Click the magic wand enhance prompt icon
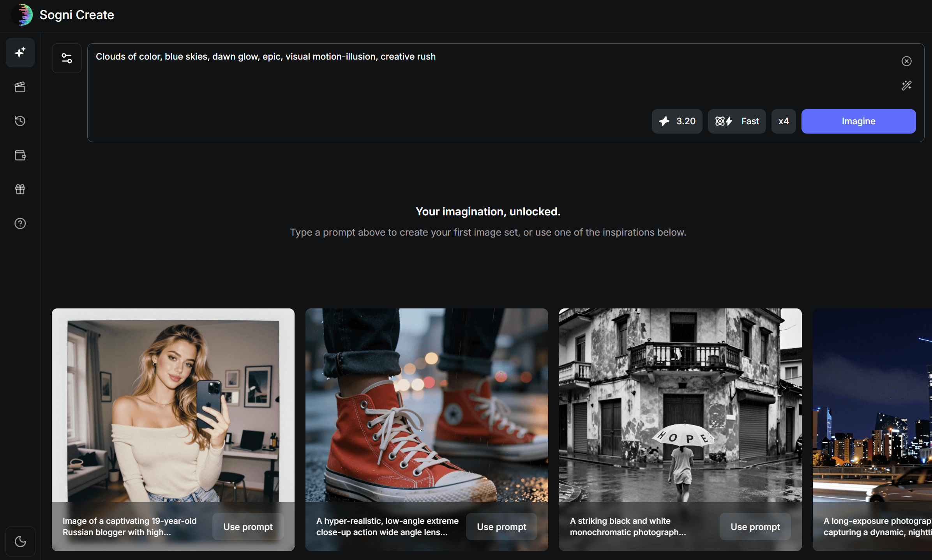This screenshot has height=560, width=932. click(x=906, y=86)
